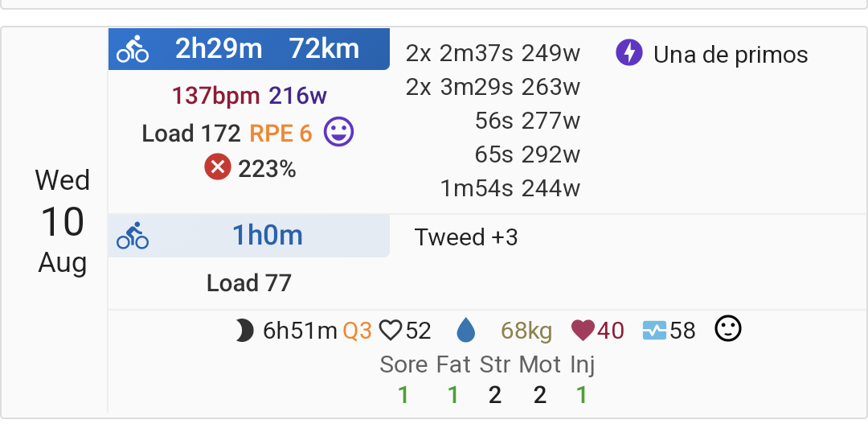Image resolution: width=868 pixels, height=428 pixels.
Task: Open the 2h29m 72km ride header
Action: point(249,49)
